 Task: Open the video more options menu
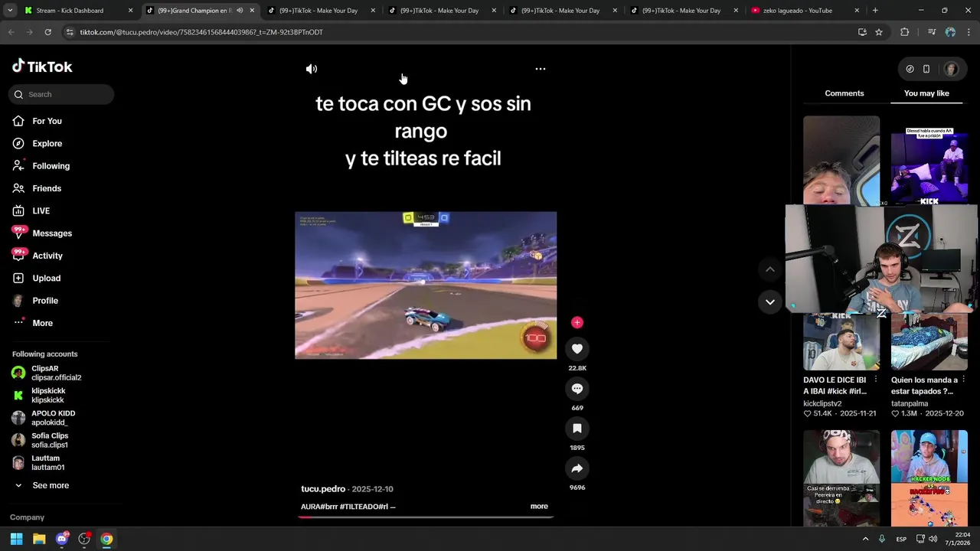(x=541, y=69)
